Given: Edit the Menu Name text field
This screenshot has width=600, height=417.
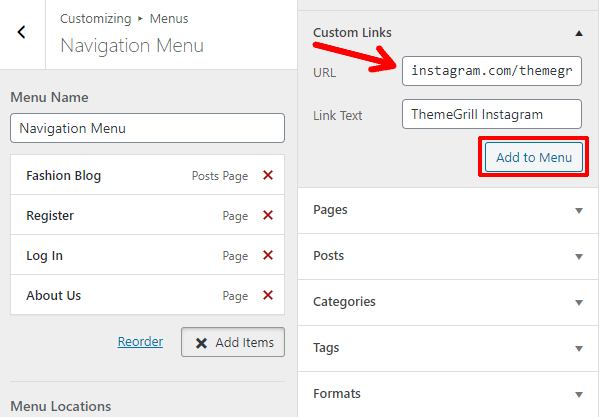Looking at the screenshot, I should click(147, 129).
